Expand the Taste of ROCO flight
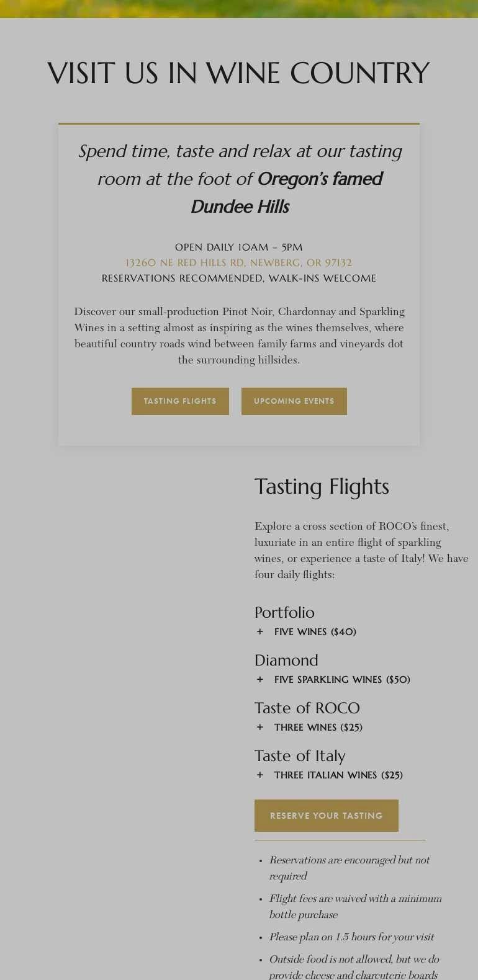The width and height of the screenshot is (478, 980). 307,708
